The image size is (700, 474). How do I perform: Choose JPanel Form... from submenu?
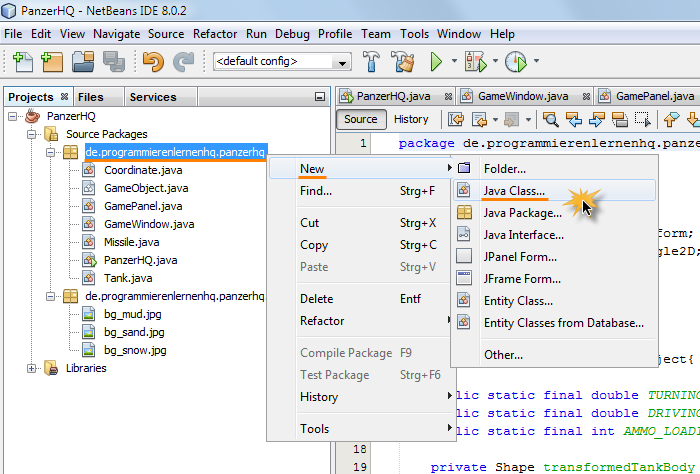click(554, 257)
